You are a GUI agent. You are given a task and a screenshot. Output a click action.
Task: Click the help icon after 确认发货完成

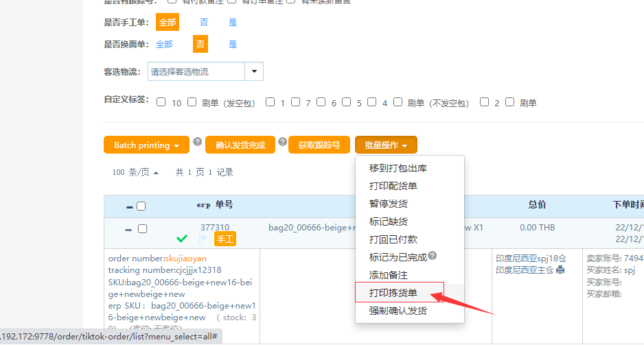coord(283,142)
